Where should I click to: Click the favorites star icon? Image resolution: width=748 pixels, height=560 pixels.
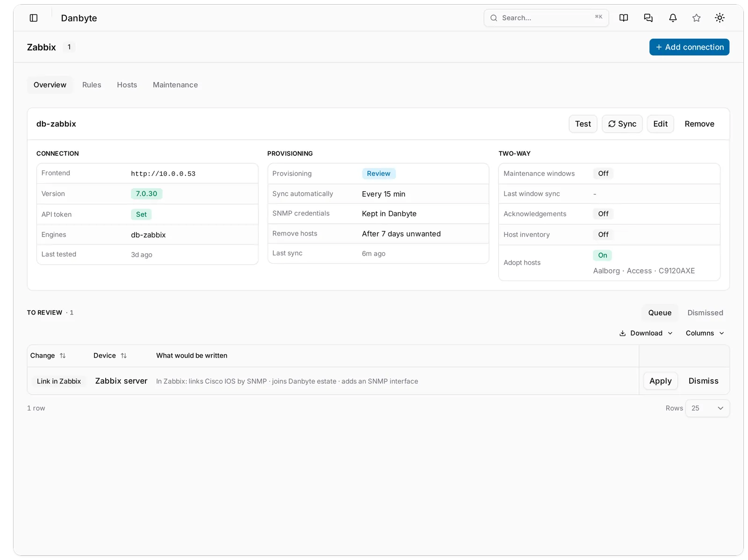coord(697,18)
